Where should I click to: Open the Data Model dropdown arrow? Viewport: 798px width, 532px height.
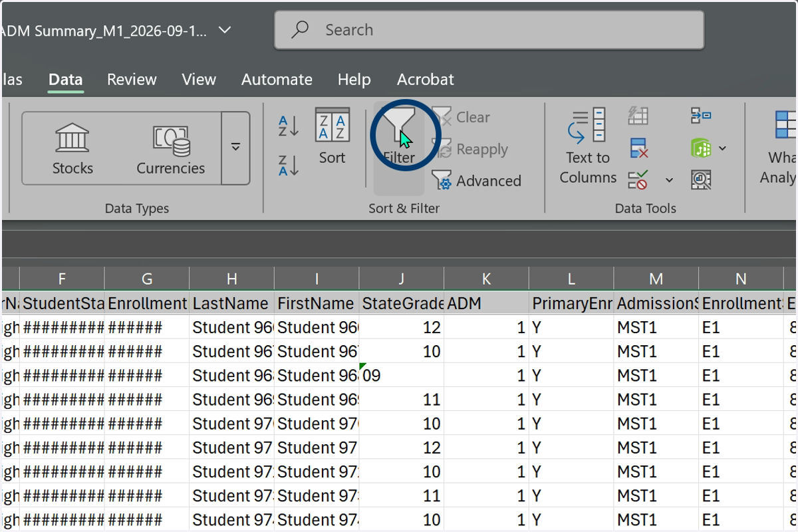coord(722,148)
